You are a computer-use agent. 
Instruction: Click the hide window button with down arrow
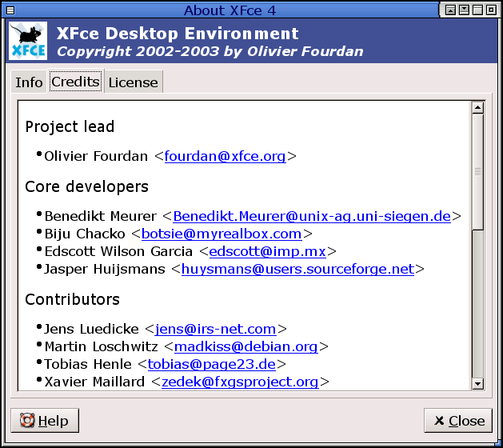(x=464, y=10)
